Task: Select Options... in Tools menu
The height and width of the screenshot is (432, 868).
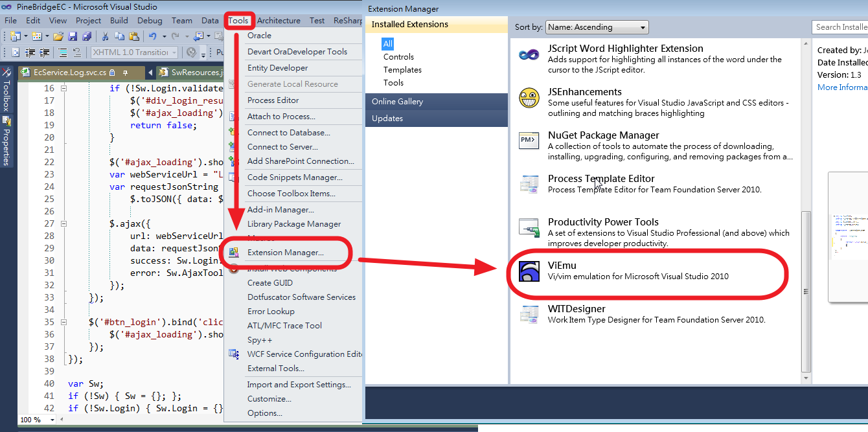Action: pyautogui.click(x=265, y=413)
